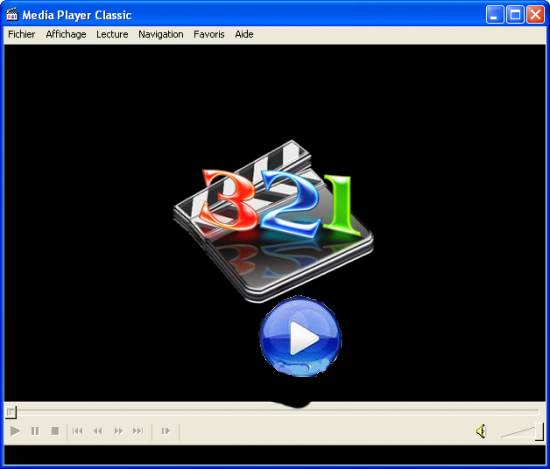550x469 pixels.
Task: Click the rewind (decrease speed) icon
Action: click(98, 431)
